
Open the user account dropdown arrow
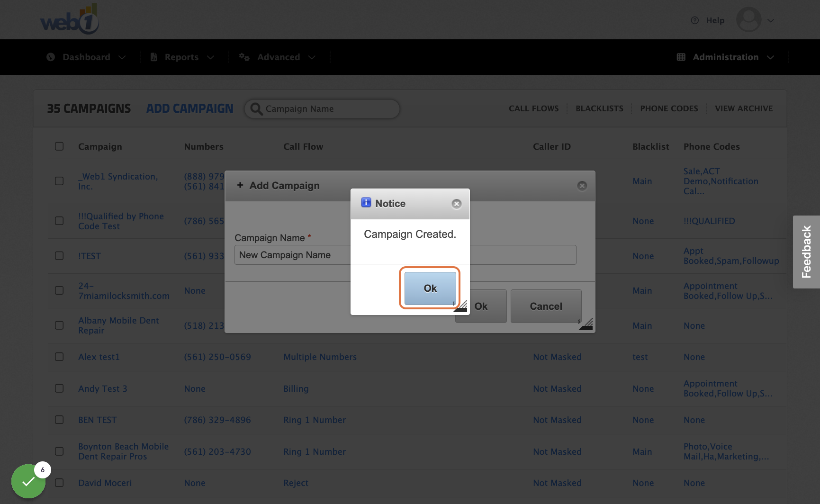tap(771, 20)
